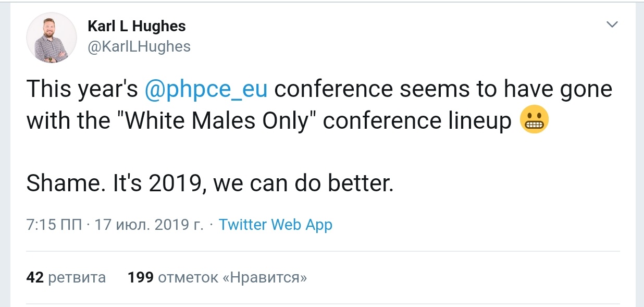Open the @KarlLHughes handle link
Image resolution: width=644 pixels, height=307 pixels.
click(139, 47)
